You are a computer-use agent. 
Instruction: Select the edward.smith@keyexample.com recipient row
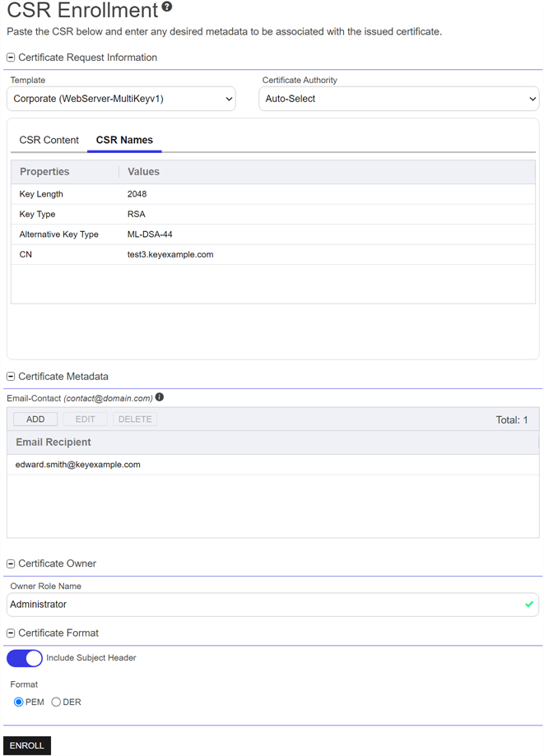tap(78, 465)
